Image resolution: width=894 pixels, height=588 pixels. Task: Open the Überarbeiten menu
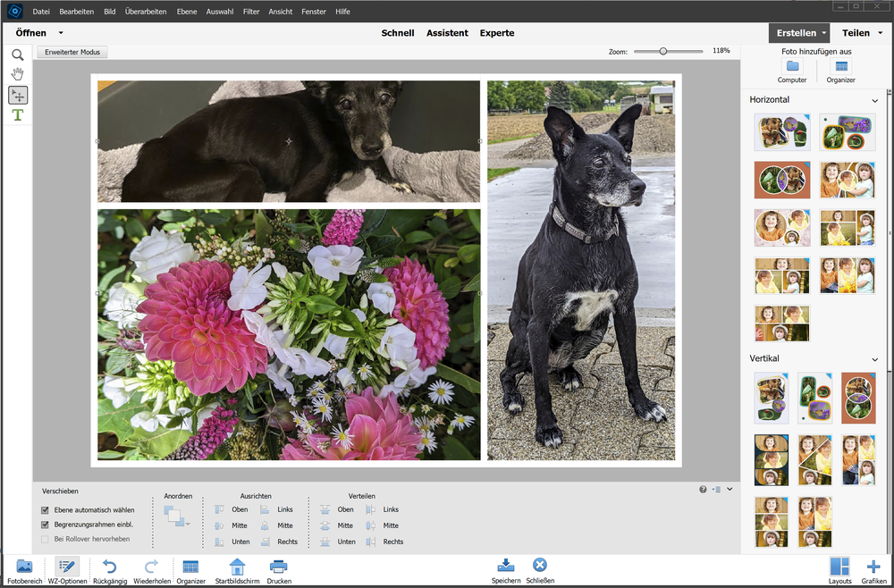tap(144, 12)
